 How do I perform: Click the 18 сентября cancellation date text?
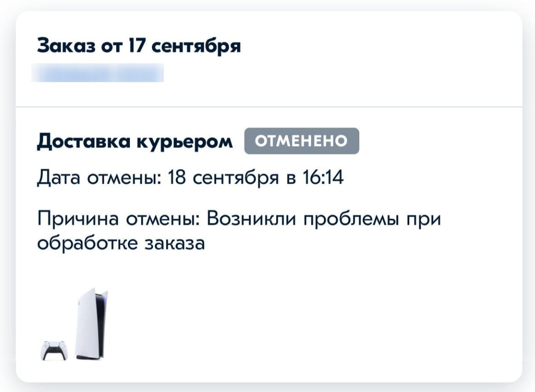[x=223, y=177]
